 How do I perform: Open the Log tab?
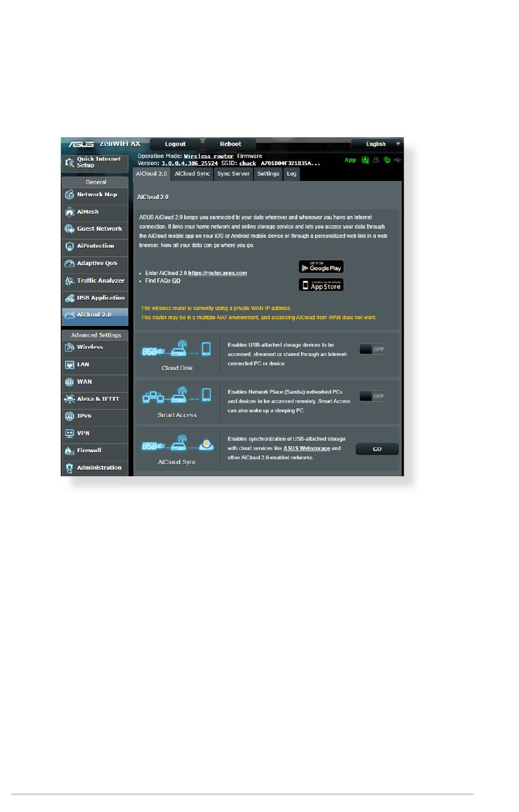pyautogui.click(x=292, y=174)
